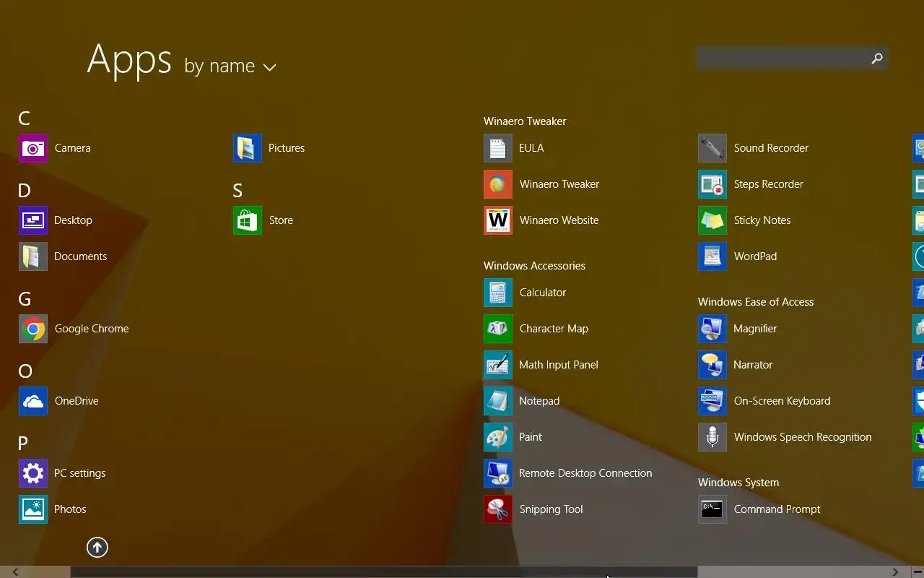Click the 'Remote Desktop Connection' label text
This screenshot has width=924, height=578.
coord(585,473)
